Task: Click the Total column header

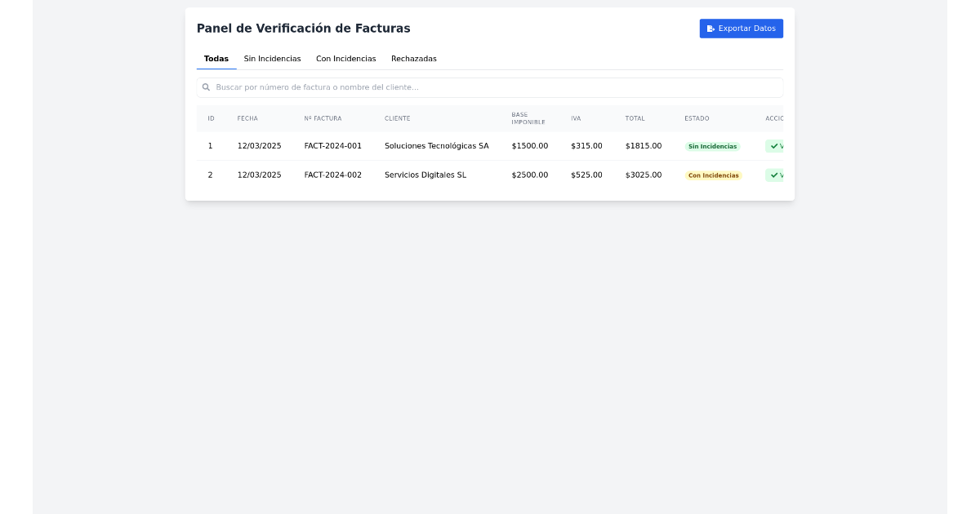Action: 635,118
